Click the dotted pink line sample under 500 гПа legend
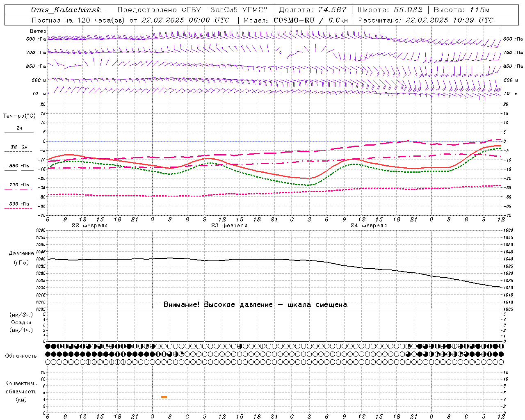Screen dimensions: 525x420 [18, 208]
